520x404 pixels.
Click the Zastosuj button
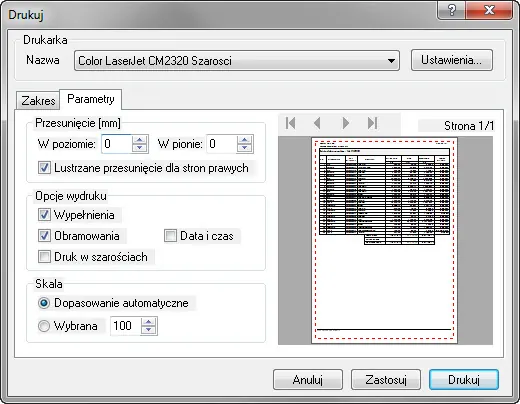(x=386, y=379)
